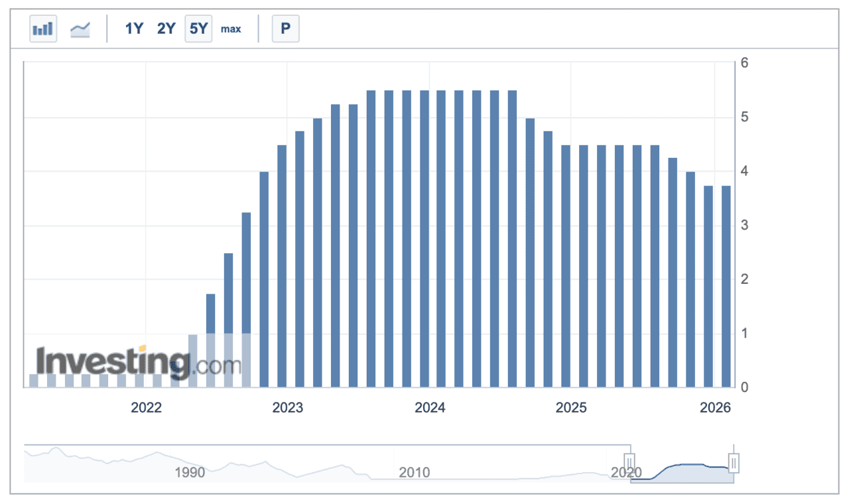Click the P button in the toolbar
The width and height of the screenshot is (849, 504).
285,29
